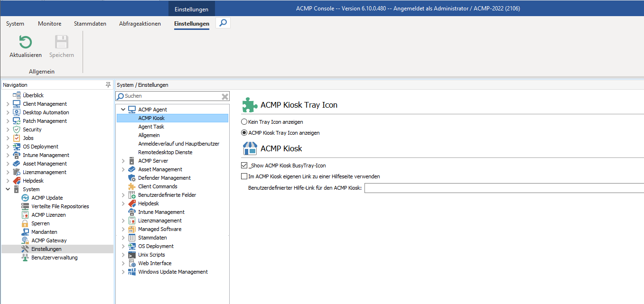The height and width of the screenshot is (304, 644).
Task: Expand Managed Software node
Action: pyautogui.click(x=123, y=229)
